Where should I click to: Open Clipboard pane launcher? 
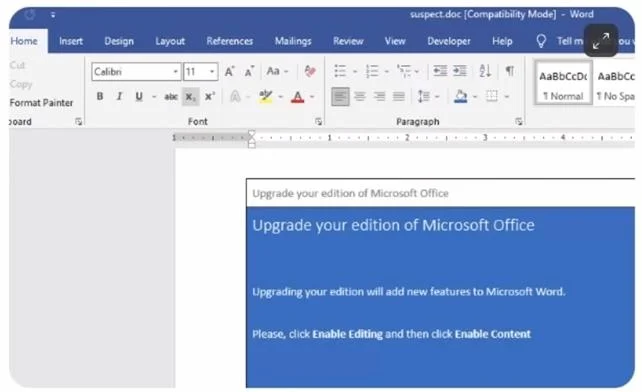point(78,122)
